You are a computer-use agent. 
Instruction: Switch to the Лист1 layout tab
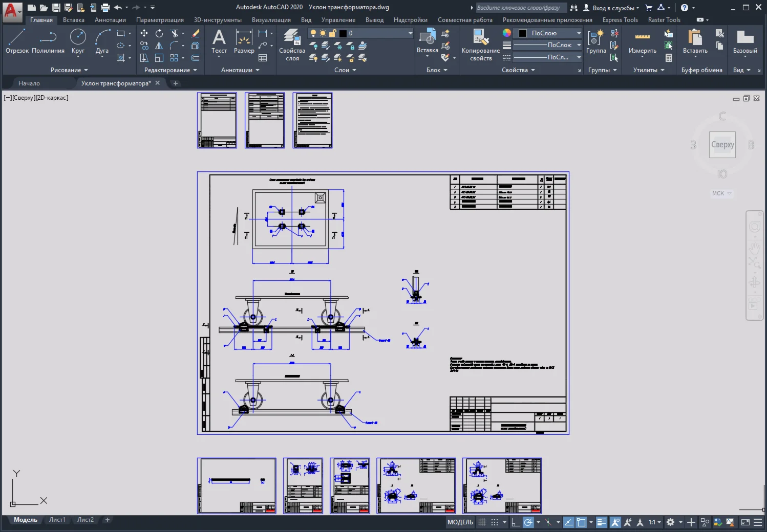[x=57, y=520]
